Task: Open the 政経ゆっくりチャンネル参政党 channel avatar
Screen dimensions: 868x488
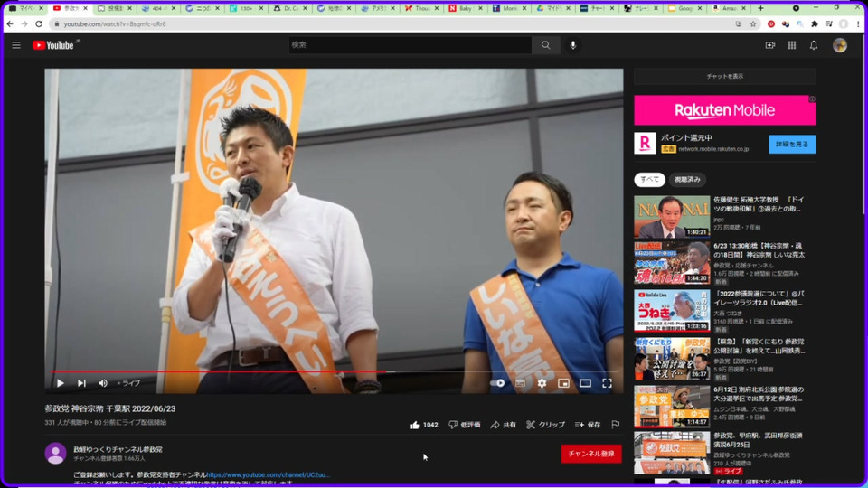Action: point(55,453)
